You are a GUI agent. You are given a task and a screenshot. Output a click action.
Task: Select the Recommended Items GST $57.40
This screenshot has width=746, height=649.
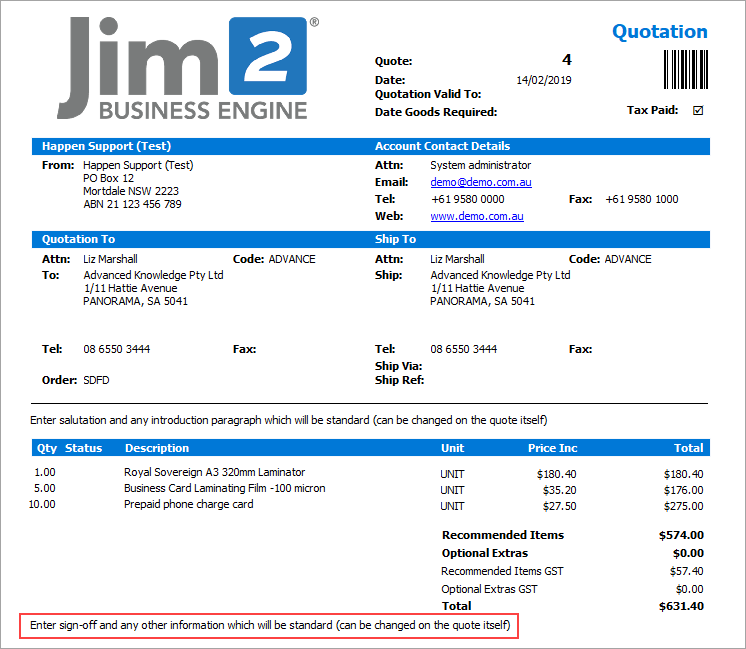click(686, 571)
